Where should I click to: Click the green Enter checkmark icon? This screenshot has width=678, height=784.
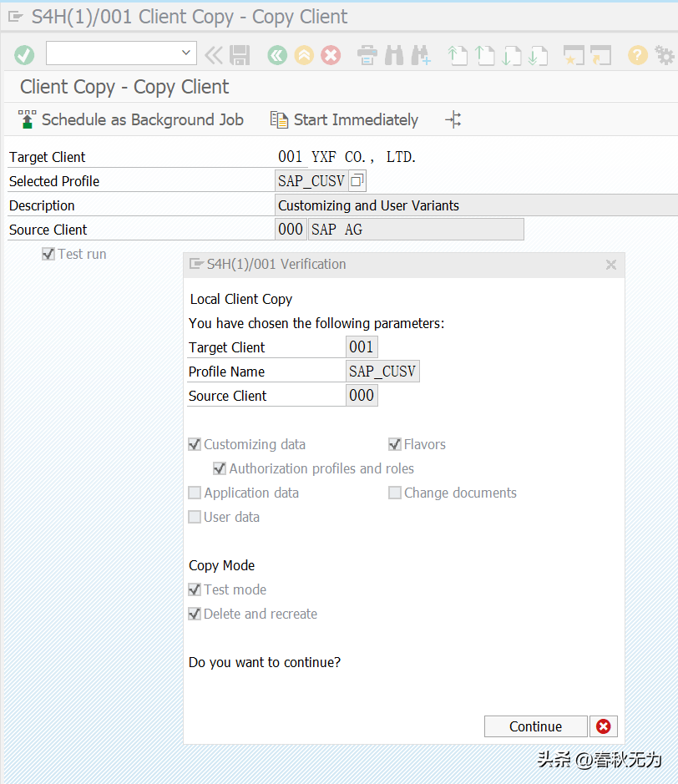click(x=24, y=55)
